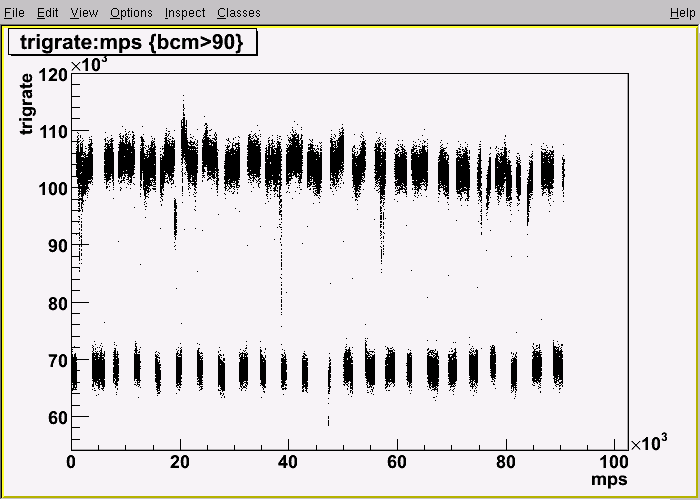Open the Classes menu

(x=239, y=13)
